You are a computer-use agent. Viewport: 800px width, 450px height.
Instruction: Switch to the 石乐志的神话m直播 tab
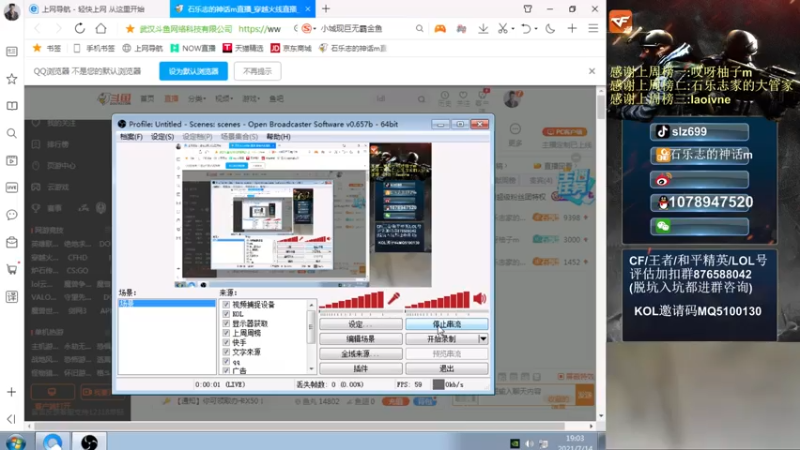242,9
